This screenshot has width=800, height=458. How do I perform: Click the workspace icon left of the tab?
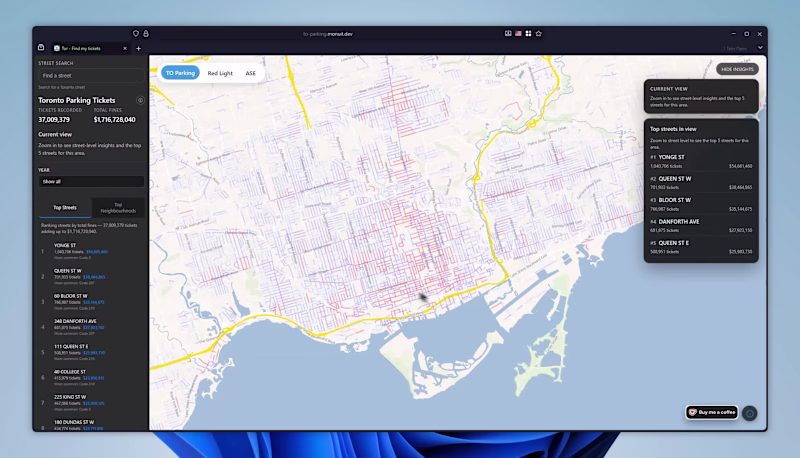[x=41, y=47]
